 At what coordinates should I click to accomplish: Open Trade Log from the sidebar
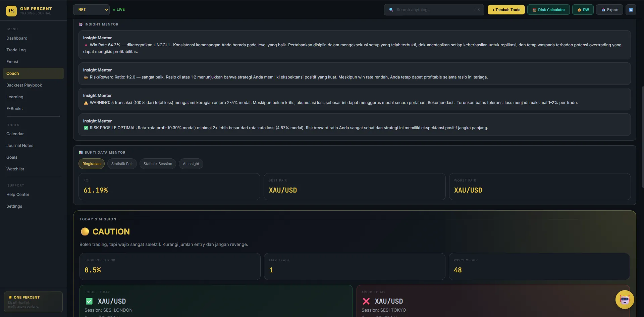click(33, 50)
